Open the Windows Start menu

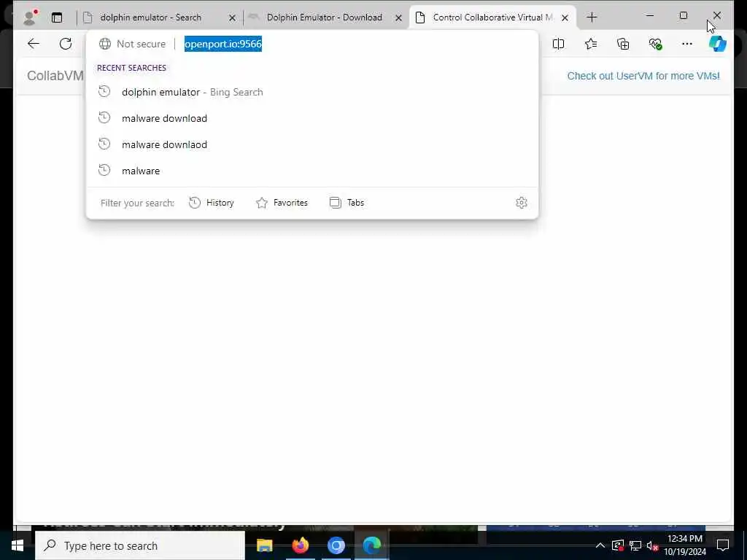tap(18, 545)
